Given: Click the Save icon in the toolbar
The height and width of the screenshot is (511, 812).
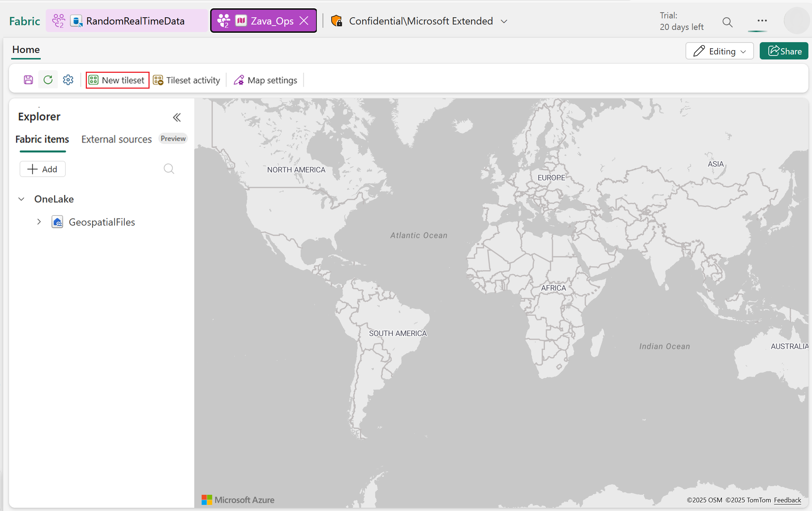Looking at the screenshot, I should pos(28,80).
